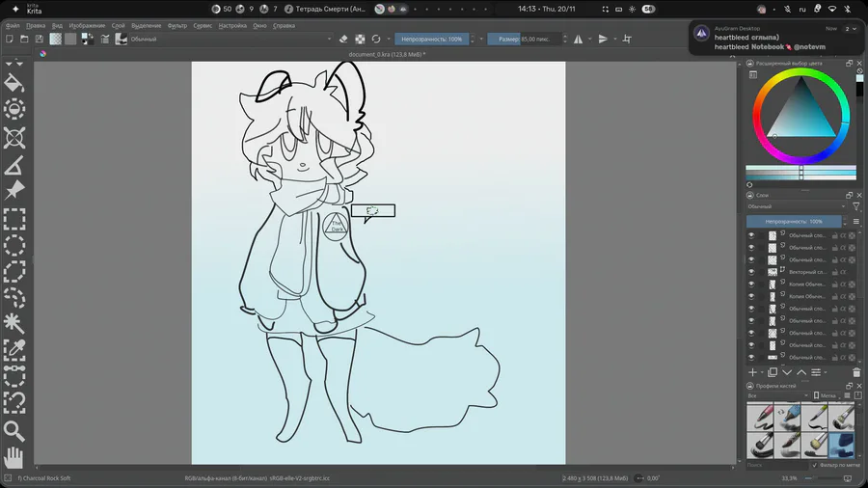This screenshot has height=488, width=868.
Task: Expand the Add layer dropdown arrow
Action: [762, 372]
